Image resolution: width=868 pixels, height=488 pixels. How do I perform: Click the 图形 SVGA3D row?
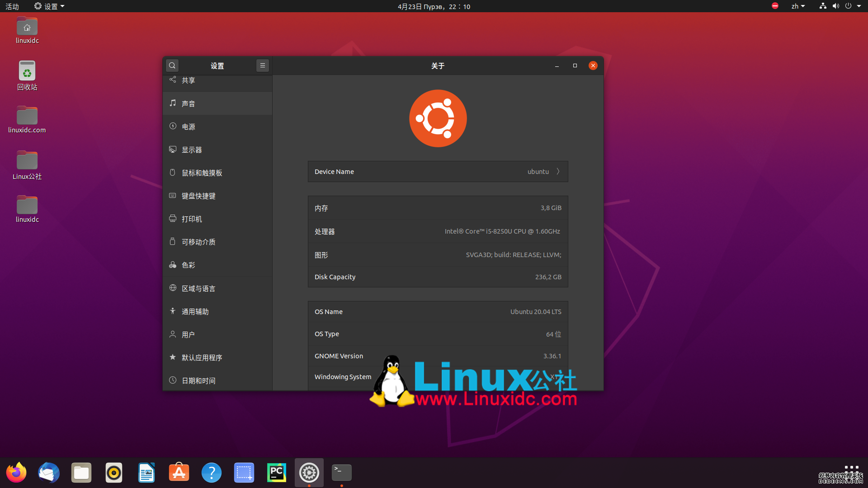pyautogui.click(x=438, y=255)
